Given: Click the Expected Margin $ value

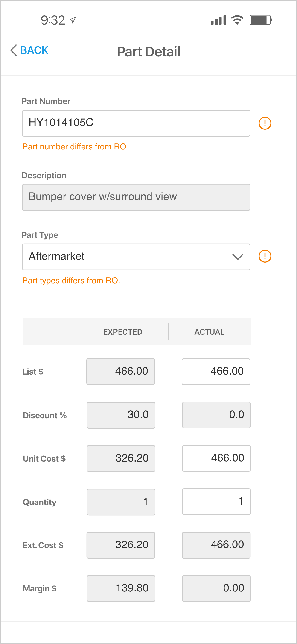Looking at the screenshot, I should (x=121, y=588).
